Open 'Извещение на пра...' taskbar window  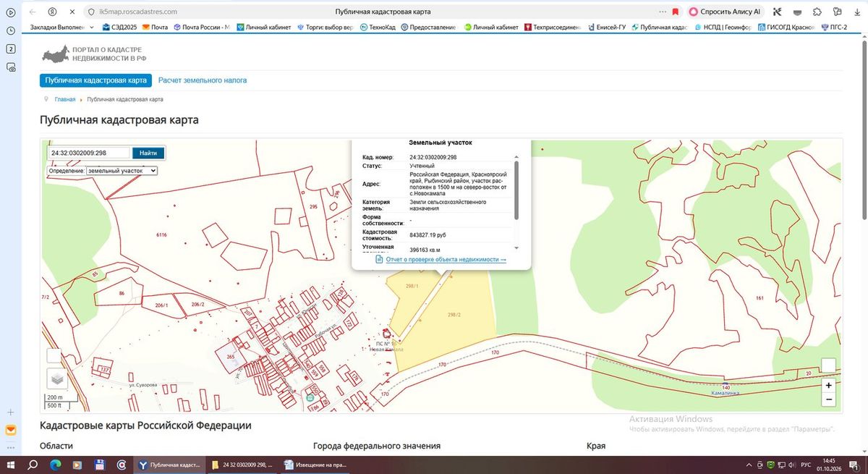(x=314, y=465)
